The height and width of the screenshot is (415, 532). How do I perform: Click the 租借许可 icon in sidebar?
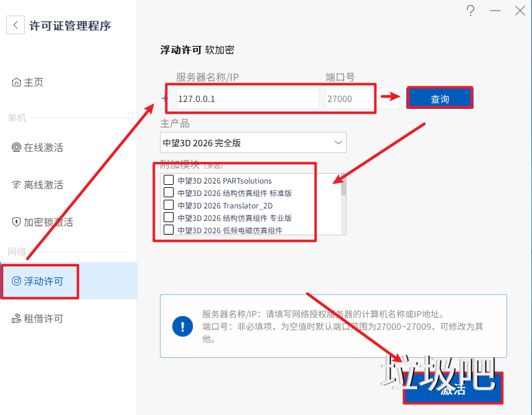coord(16,319)
